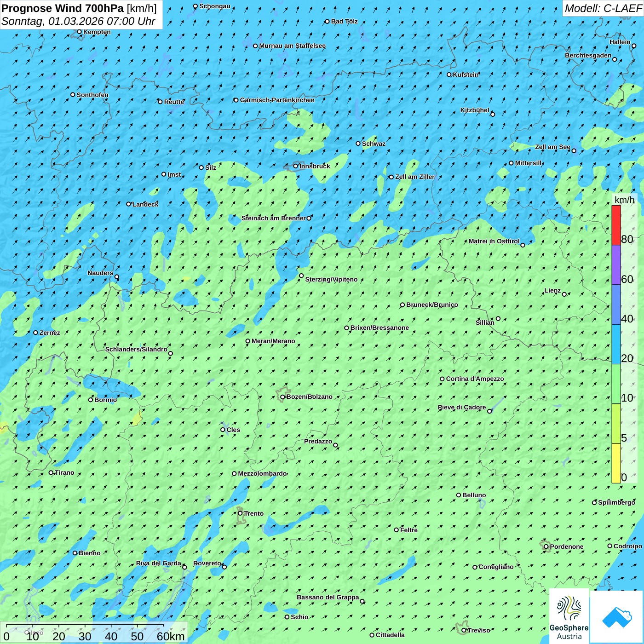Click the 'Spilimbergo' label
The height and width of the screenshot is (644, 644).
pyautogui.click(x=617, y=502)
